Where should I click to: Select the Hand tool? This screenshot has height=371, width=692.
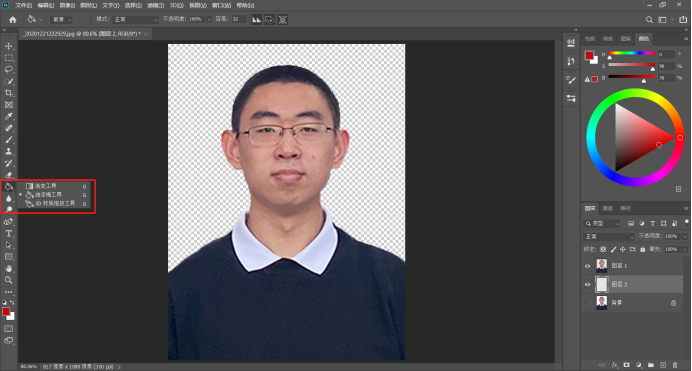coord(8,268)
